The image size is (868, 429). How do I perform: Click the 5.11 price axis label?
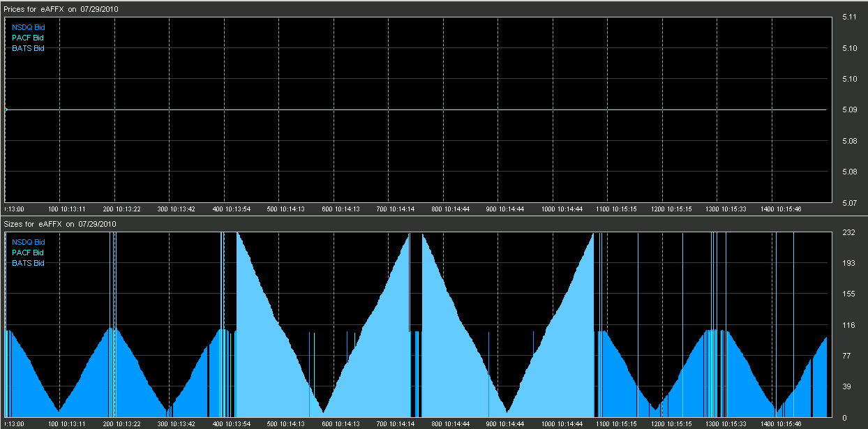(849, 17)
